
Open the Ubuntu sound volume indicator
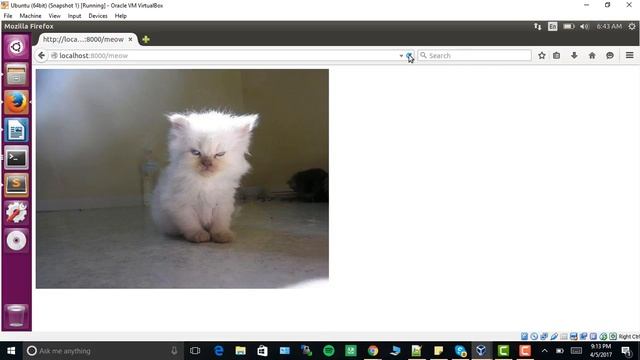coord(584,27)
